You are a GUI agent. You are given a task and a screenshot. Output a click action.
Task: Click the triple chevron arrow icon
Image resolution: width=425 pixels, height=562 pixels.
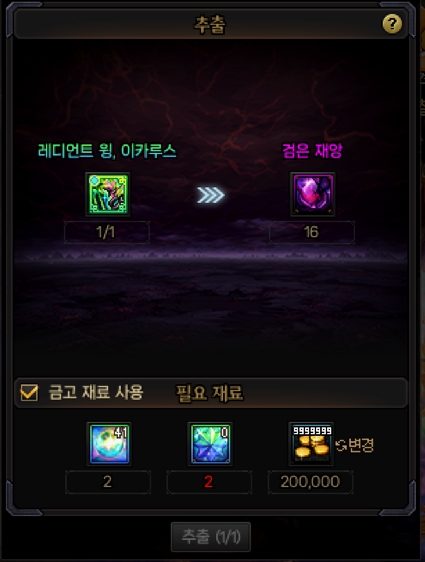tap(211, 195)
